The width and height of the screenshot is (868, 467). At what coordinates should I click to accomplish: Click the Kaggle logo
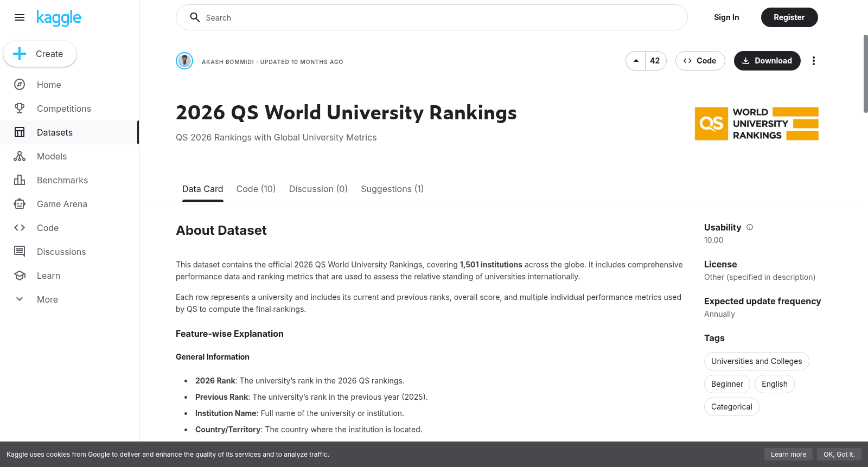(59, 18)
